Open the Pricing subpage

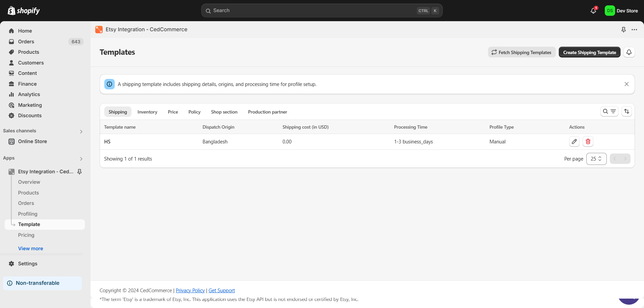(x=26, y=235)
